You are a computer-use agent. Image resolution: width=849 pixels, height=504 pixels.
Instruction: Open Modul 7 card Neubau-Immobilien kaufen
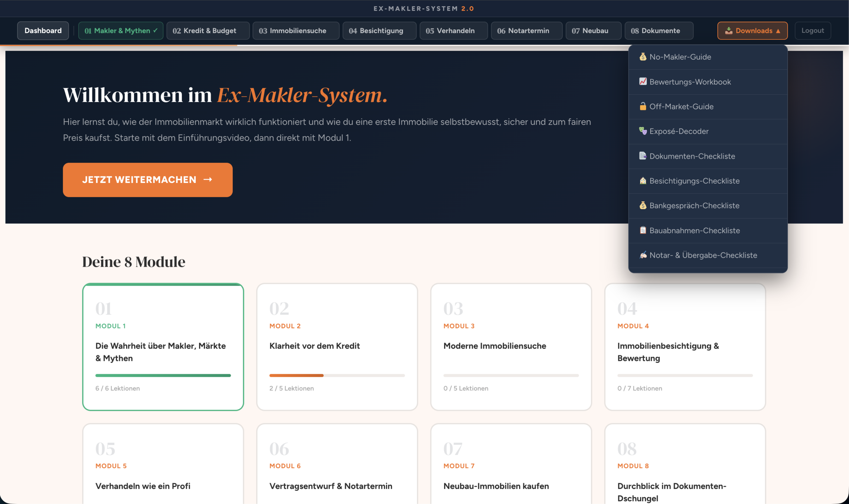pyautogui.click(x=511, y=464)
